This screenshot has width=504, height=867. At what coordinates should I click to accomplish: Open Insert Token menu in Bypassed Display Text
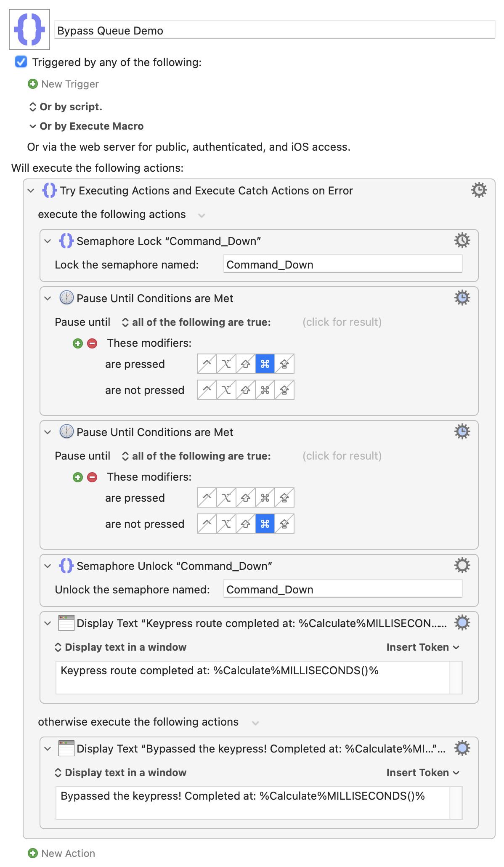click(422, 773)
